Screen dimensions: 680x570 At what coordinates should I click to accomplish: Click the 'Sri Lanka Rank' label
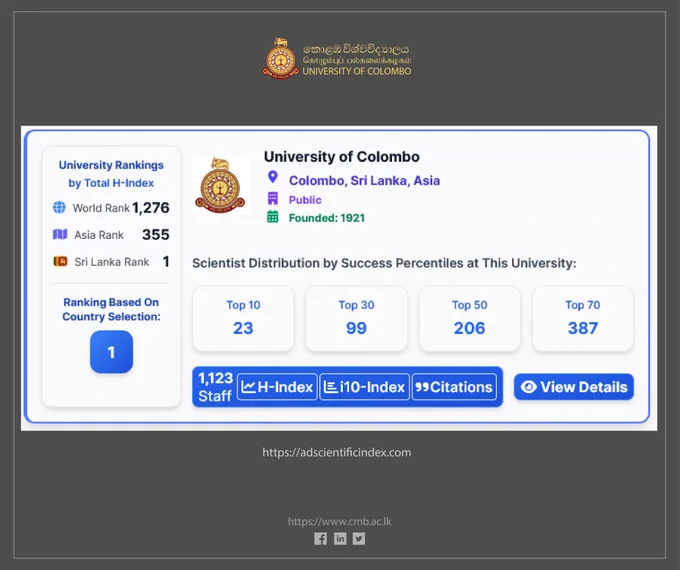pyautogui.click(x=111, y=262)
